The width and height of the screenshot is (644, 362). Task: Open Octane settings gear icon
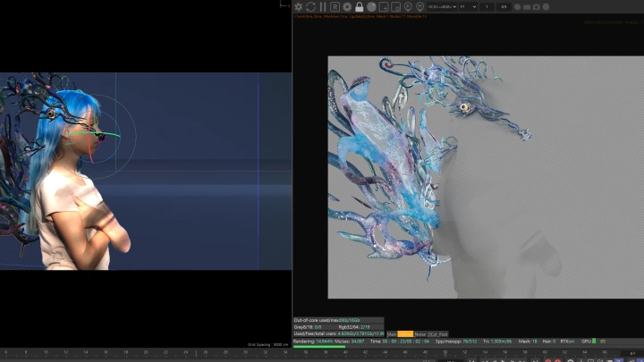coord(347,6)
